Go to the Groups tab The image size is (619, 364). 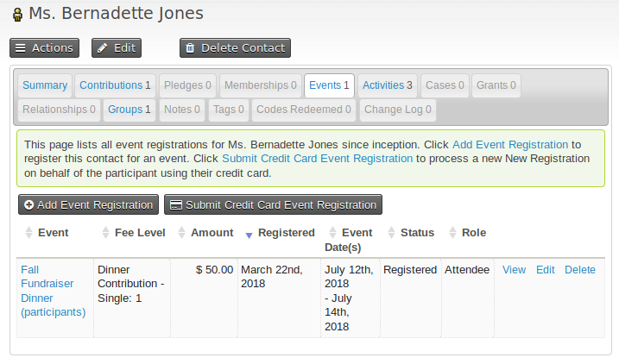pyautogui.click(x=129, y=110)
